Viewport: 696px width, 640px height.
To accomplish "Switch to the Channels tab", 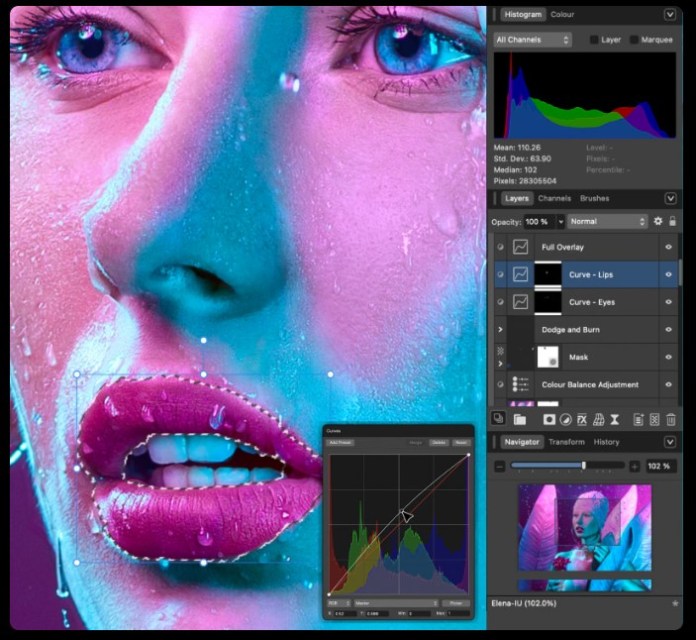I will point(555,198).
